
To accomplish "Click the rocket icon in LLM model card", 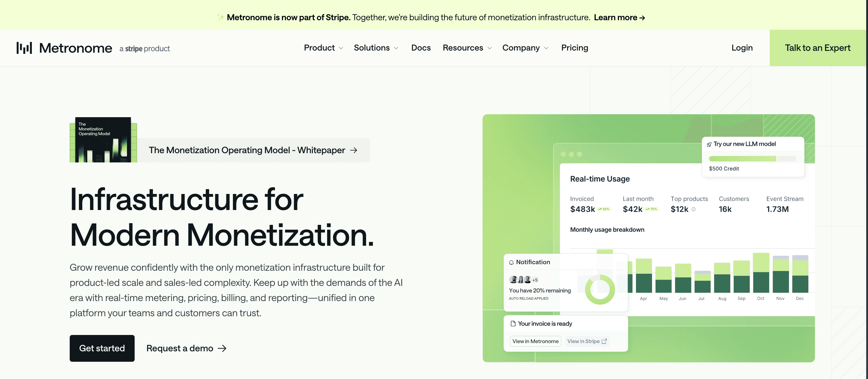I will point(709,144).
